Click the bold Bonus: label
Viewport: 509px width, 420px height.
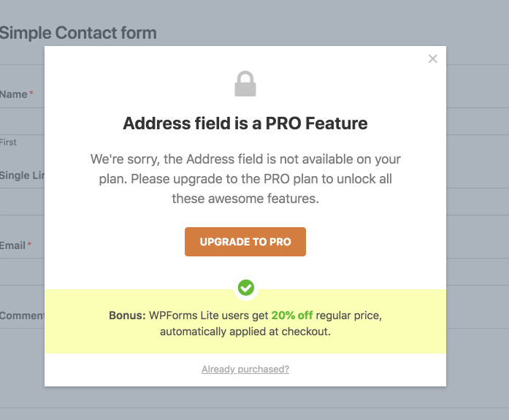[x=127, y=316]
